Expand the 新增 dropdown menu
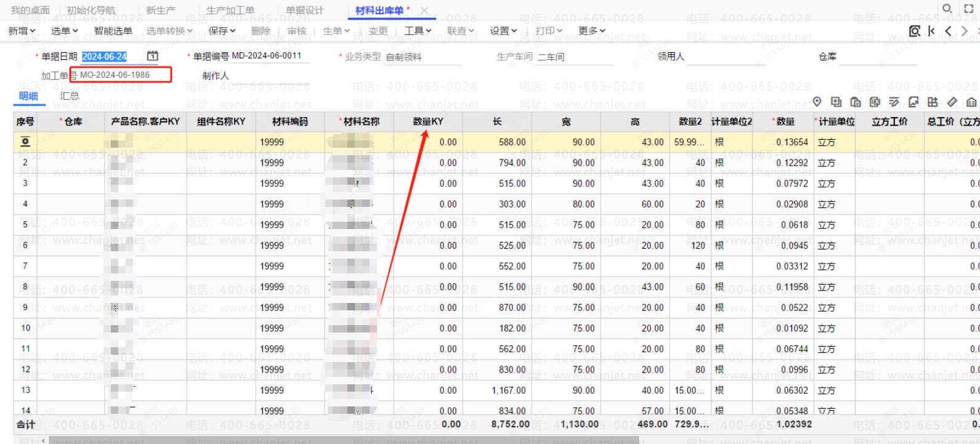980x444 pixels. [x=22, y=31]
